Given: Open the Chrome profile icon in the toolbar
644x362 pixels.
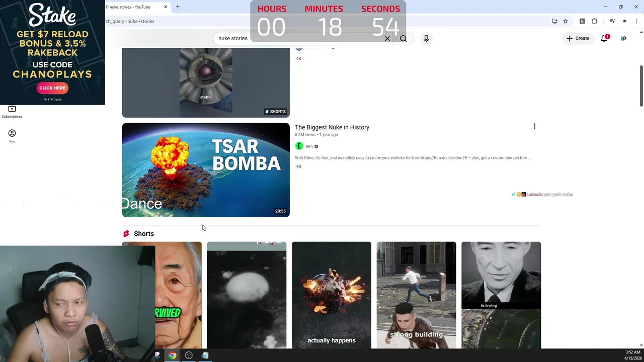Looking at the screenshot, I should click(624, 21).
